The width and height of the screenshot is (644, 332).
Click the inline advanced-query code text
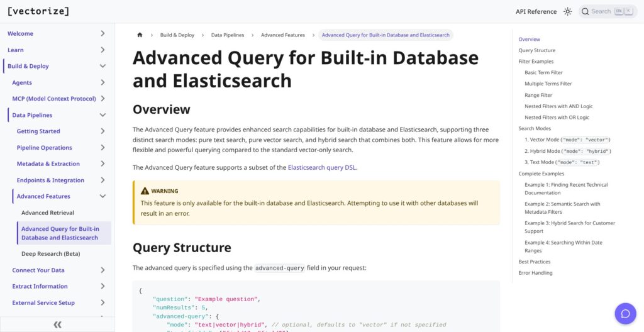click(280, 268)
